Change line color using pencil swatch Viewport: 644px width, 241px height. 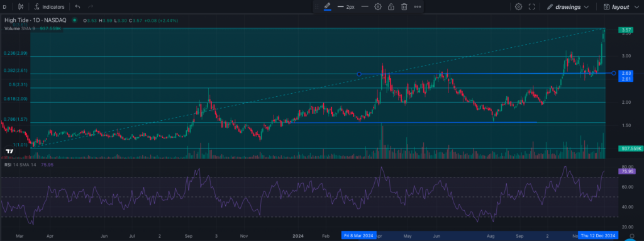point(327,6)
